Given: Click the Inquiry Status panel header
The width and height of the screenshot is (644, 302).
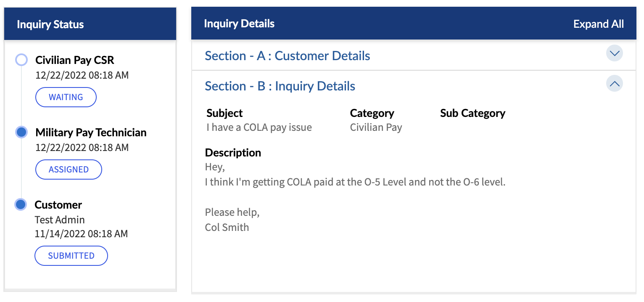Looking at the screenshot, I should click(50, 24).
